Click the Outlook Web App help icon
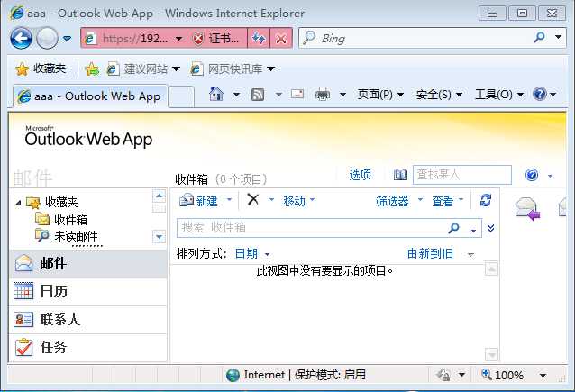Viewport: 575px width, 392px height. (532, 175)
